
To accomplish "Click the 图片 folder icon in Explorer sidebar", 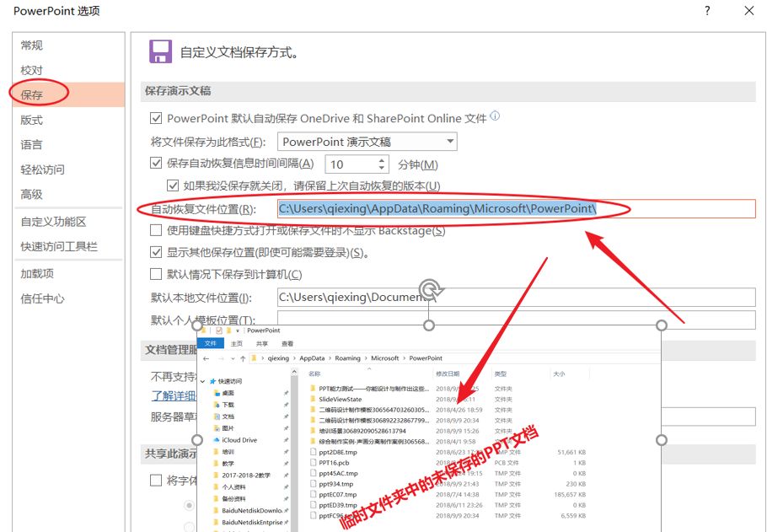I will pyautogui.click(x=217, y=428).
